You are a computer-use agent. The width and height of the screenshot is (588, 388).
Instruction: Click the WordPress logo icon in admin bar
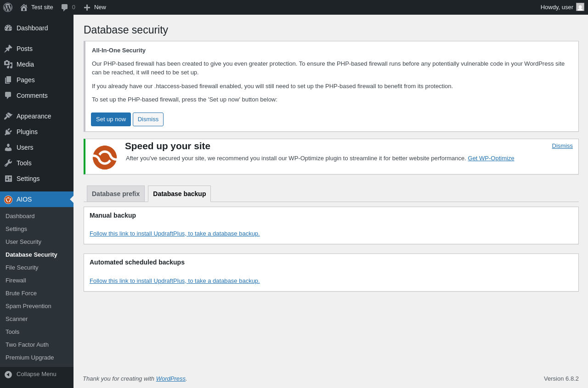tap(8, 7)
